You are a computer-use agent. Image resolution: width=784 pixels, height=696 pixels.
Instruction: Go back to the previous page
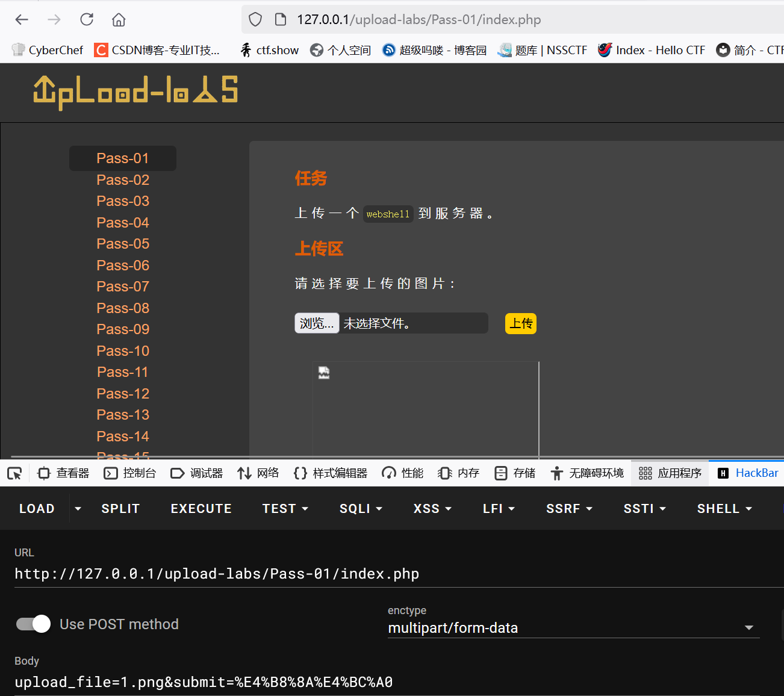coord(22,20)
